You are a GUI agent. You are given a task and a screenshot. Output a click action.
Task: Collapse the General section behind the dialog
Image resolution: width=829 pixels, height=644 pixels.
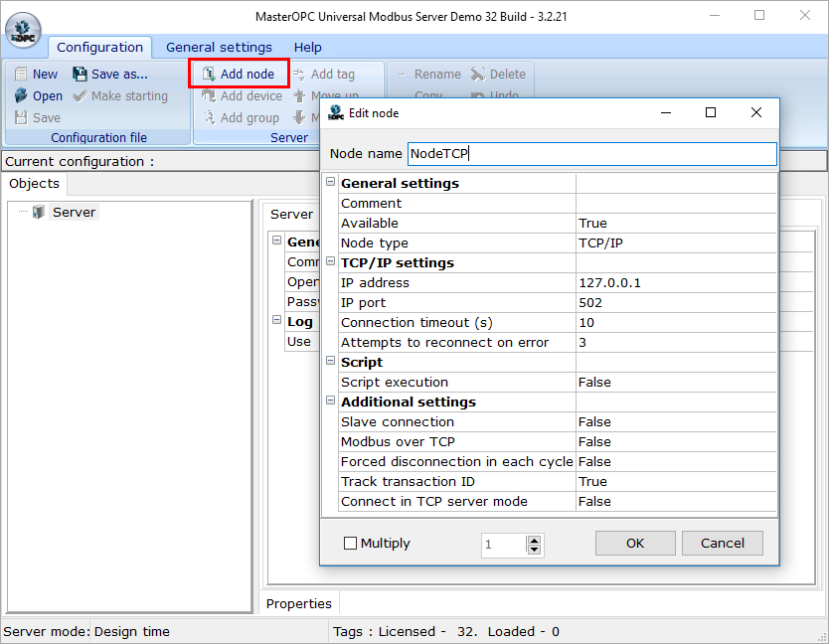pos(276,241)
